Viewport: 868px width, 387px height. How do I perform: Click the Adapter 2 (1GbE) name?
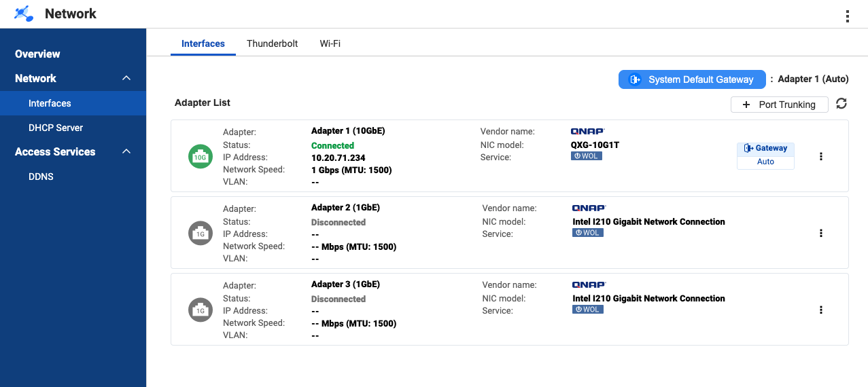(x=345, y=208)
